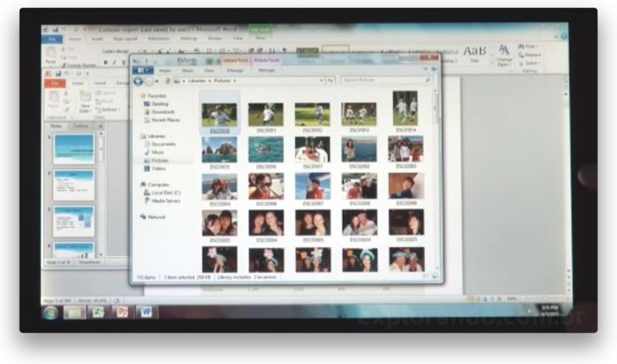The image size is (617, 364).
Task: Open Word's Page Layout tab
Action: (125, 39)
